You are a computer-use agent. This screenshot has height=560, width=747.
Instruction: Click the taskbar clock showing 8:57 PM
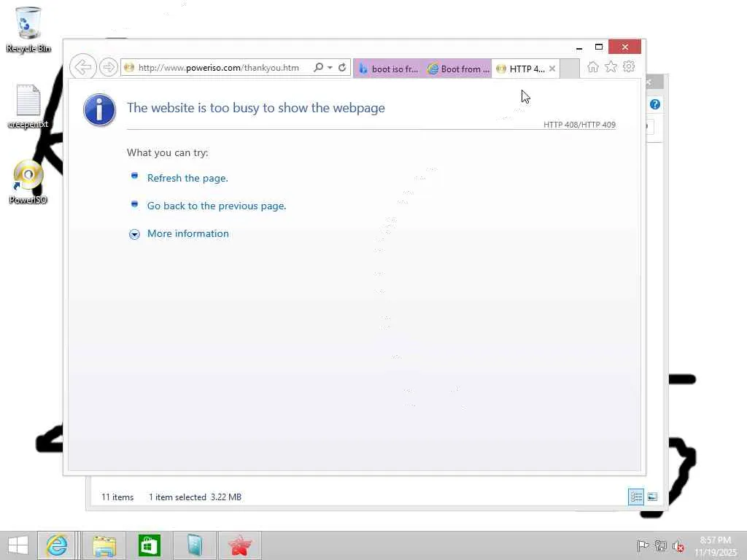[715, 546]
